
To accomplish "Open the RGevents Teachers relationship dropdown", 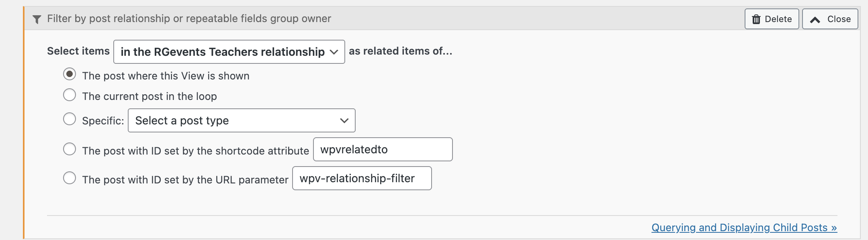I will tap(229, 52).
